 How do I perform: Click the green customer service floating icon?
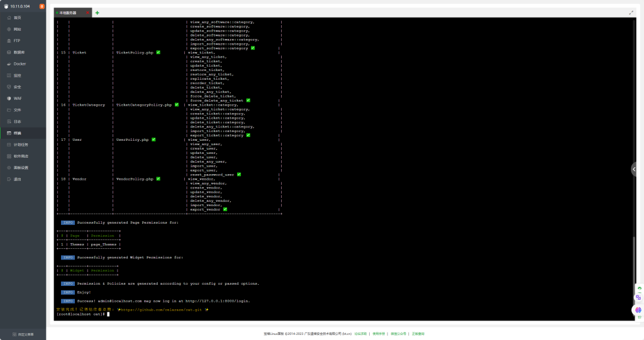[x=640, y=288]
